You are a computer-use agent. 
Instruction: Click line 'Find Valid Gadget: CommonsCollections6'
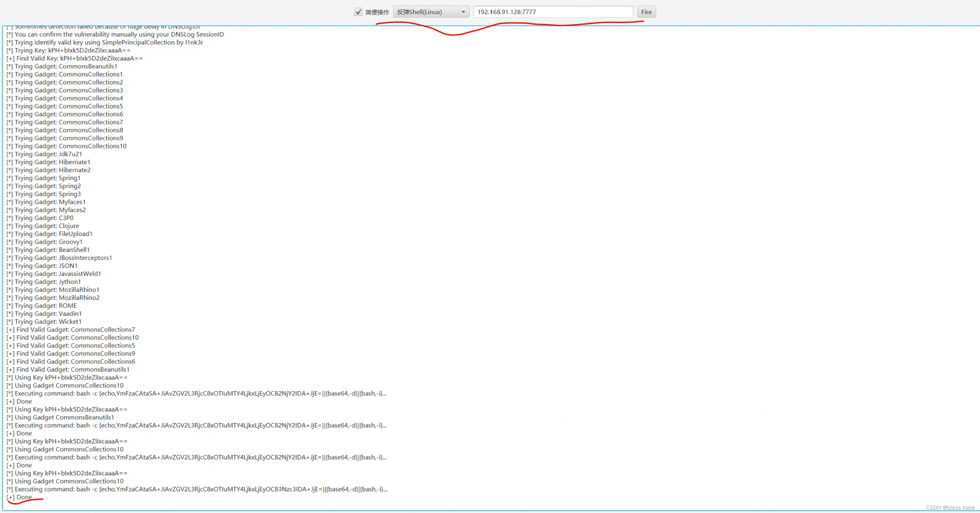71,362
